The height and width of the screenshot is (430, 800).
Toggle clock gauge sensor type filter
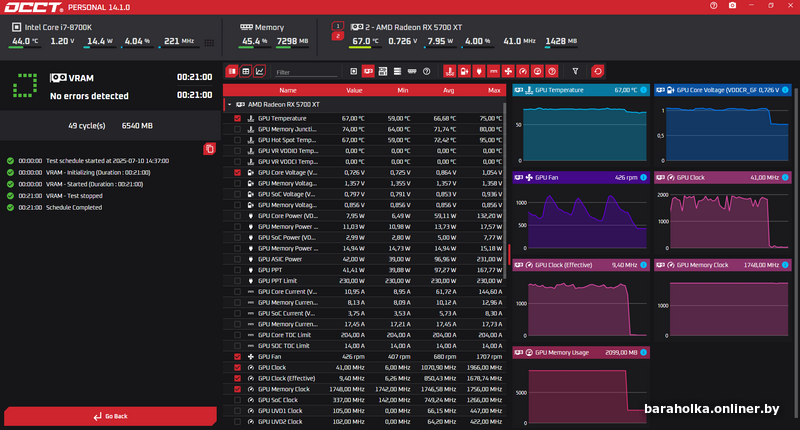pos(522,71)
